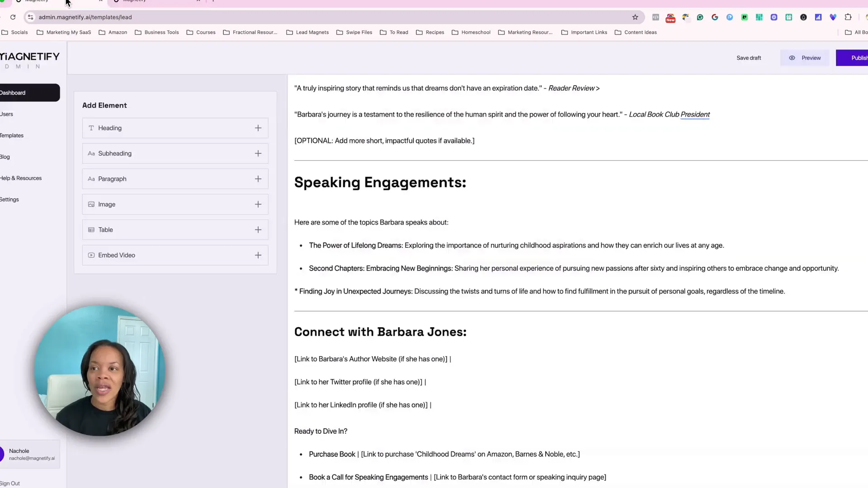Click the Embed Video play icon
Image resolution: width=868 pixels, height=488 pixels.
(91, 255)
